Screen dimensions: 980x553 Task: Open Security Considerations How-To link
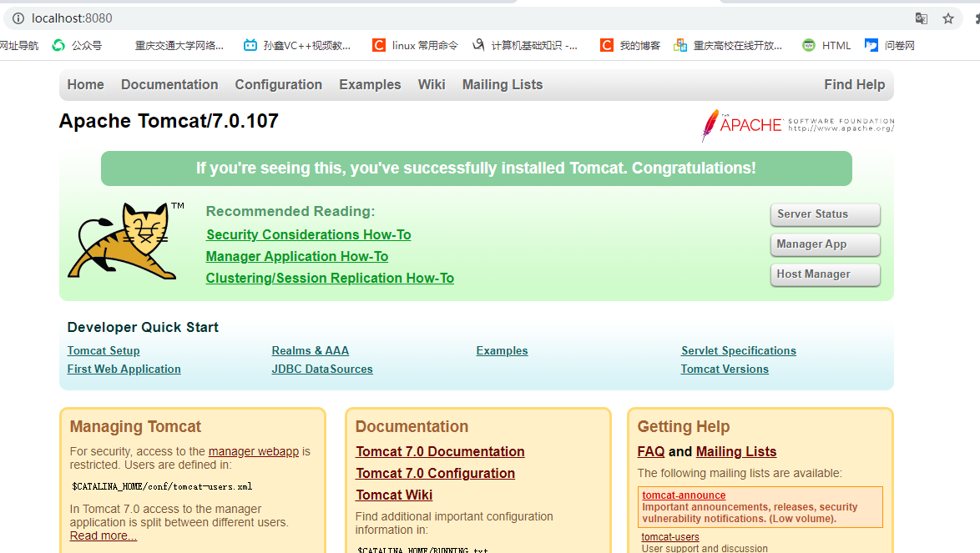coord(309,234)
